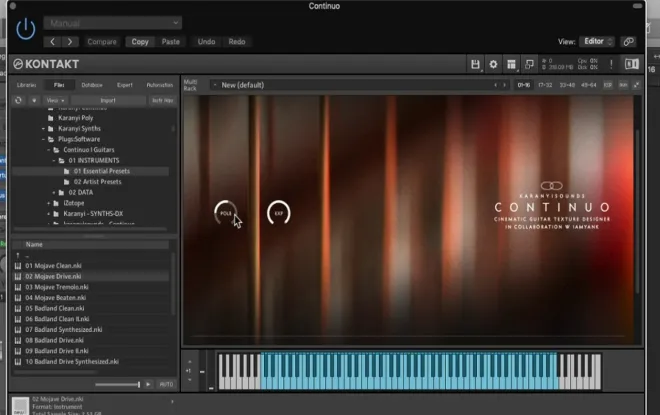Collapse the 01 INSTRUMENTS folder
This screenshot has height=415, width=660.
coord(54,161)
